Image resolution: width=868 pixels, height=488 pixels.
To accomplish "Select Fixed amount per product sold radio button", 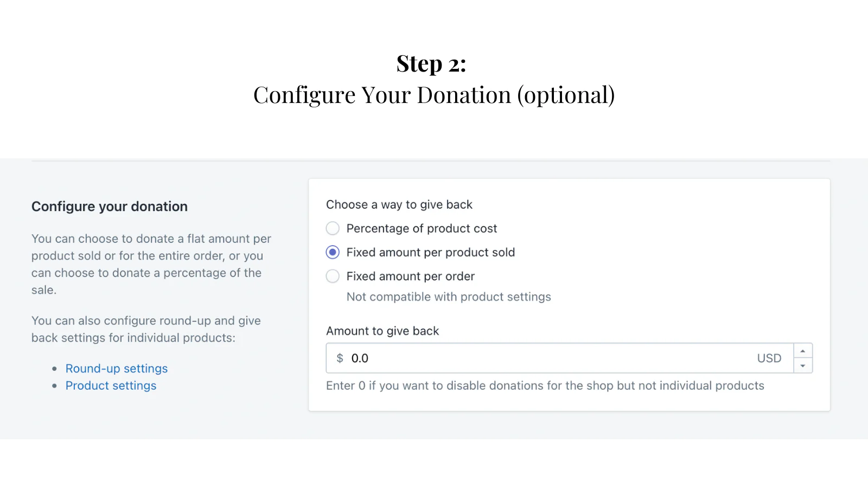I will click(x=333, y=252).
